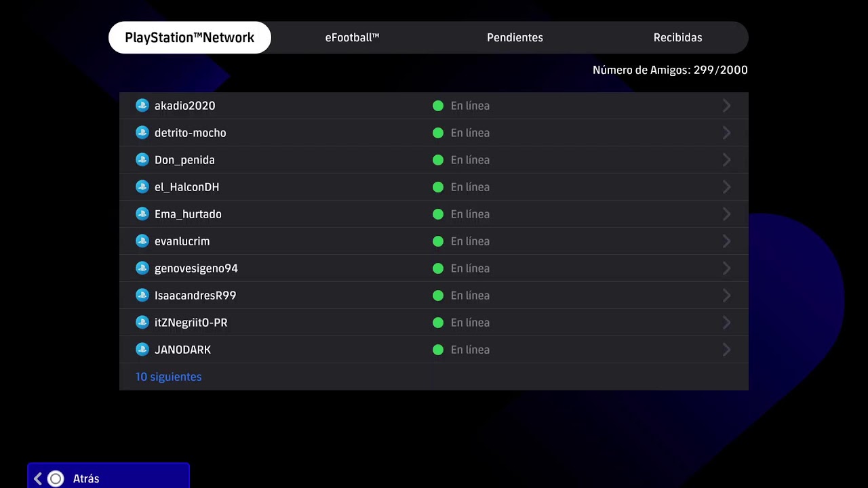Load the 10 siguientes friends
868x488 pixels.
pos(169,377)
